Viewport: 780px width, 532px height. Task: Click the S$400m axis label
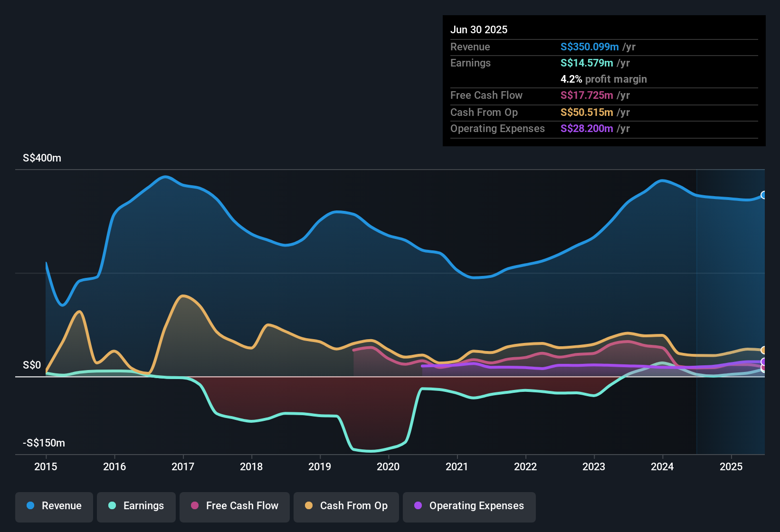(x=41, y=158)
